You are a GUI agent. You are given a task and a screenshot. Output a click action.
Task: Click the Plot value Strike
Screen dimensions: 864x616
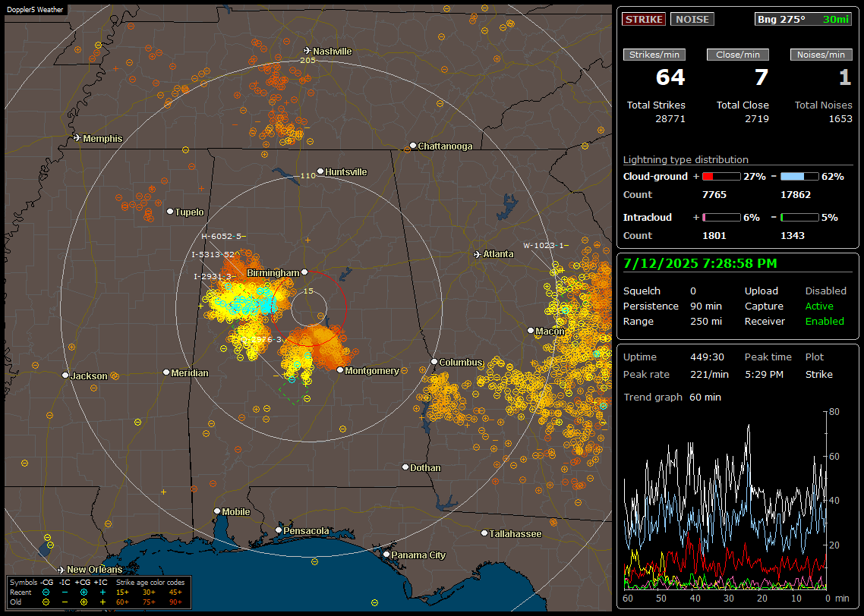point(818,374)
